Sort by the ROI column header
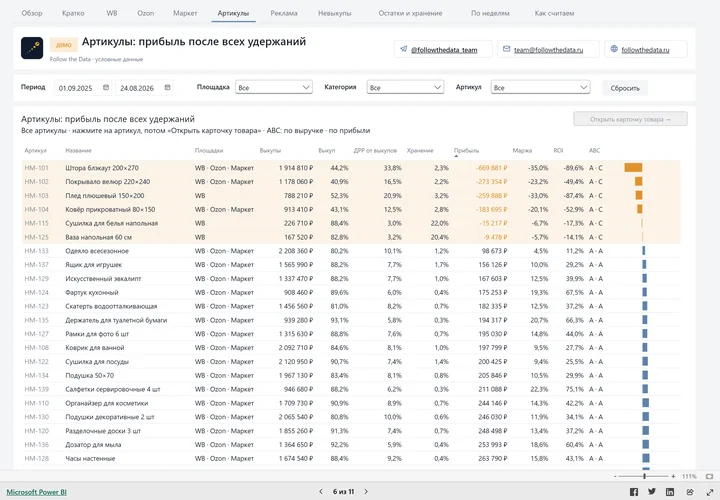Screen dimensions: 720x500 point(558,150)
